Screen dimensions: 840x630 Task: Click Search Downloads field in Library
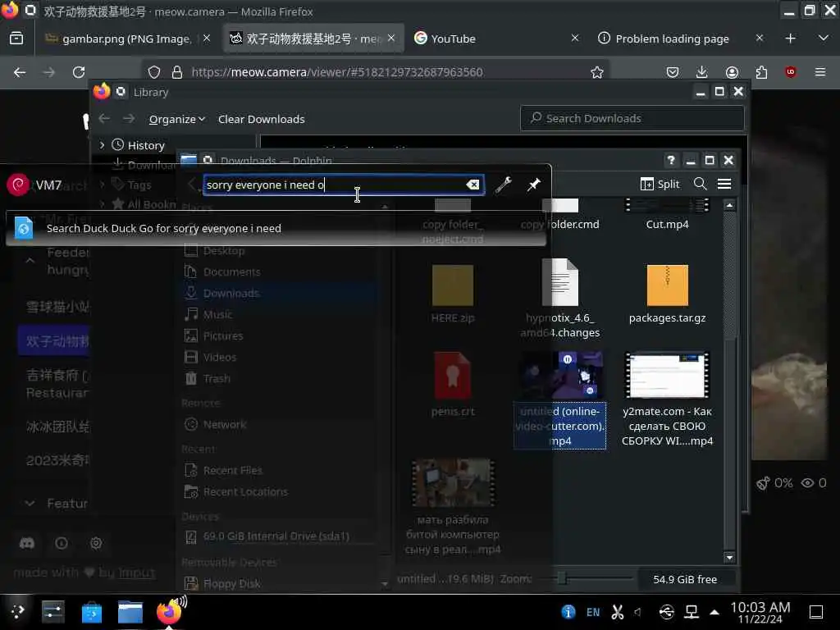[632, 118]
